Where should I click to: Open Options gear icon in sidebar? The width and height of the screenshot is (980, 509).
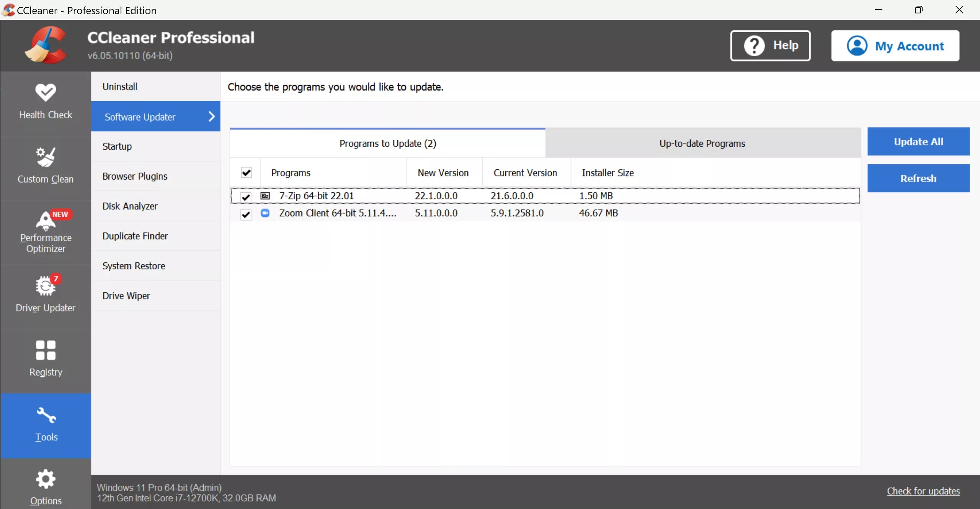[x=46, y=479]
